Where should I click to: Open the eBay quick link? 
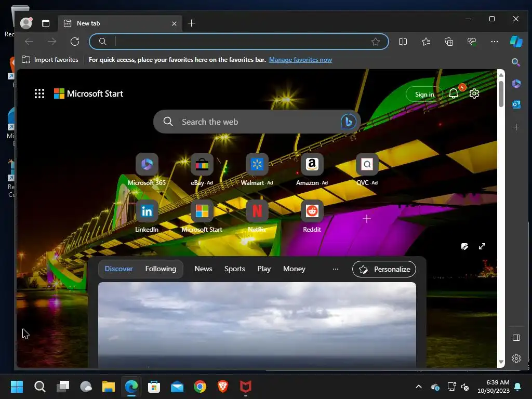click(202, 170)
